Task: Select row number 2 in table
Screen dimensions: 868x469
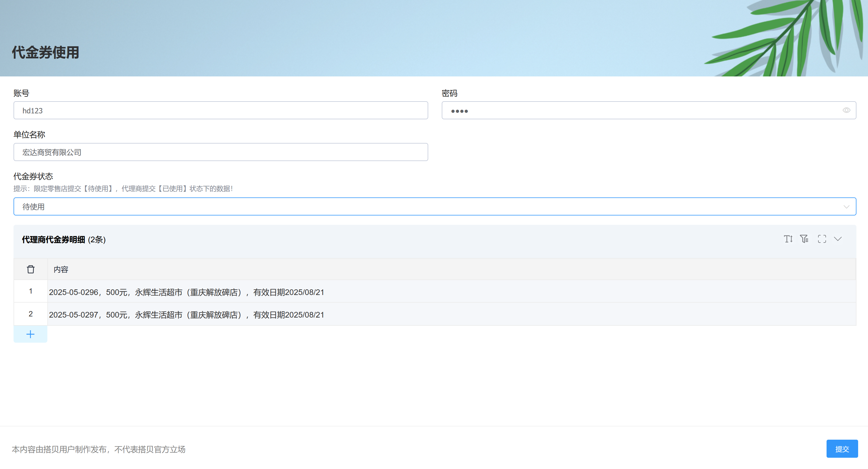Action: tap(31, 314)
